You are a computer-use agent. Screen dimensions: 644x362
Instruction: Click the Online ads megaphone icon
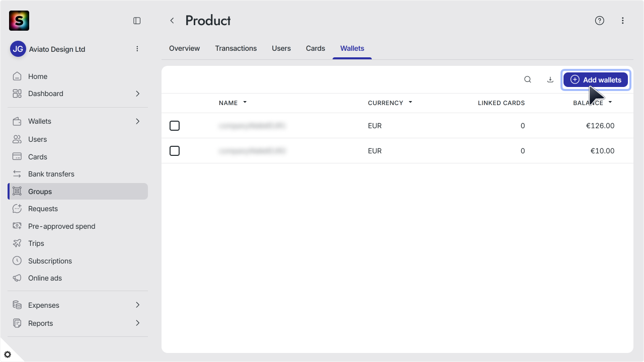coord(17,278)
